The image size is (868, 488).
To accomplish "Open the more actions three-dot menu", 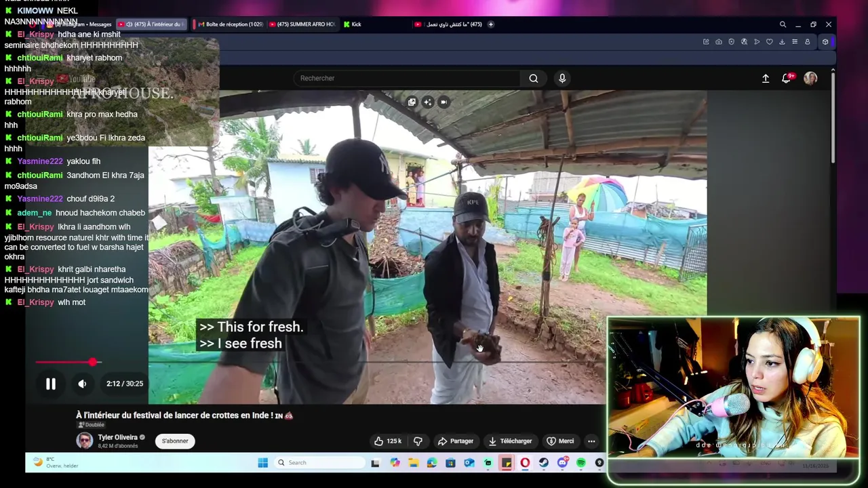I will coord(591,441).
